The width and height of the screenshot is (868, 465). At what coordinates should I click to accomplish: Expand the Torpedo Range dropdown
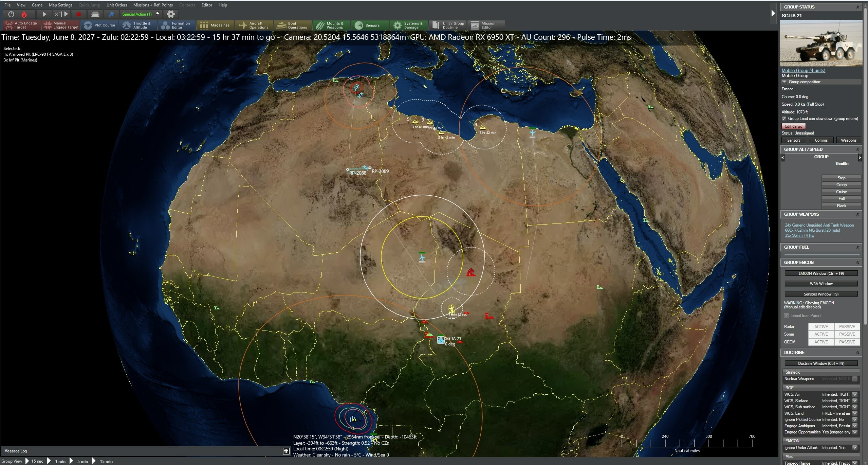click(854, 463)
